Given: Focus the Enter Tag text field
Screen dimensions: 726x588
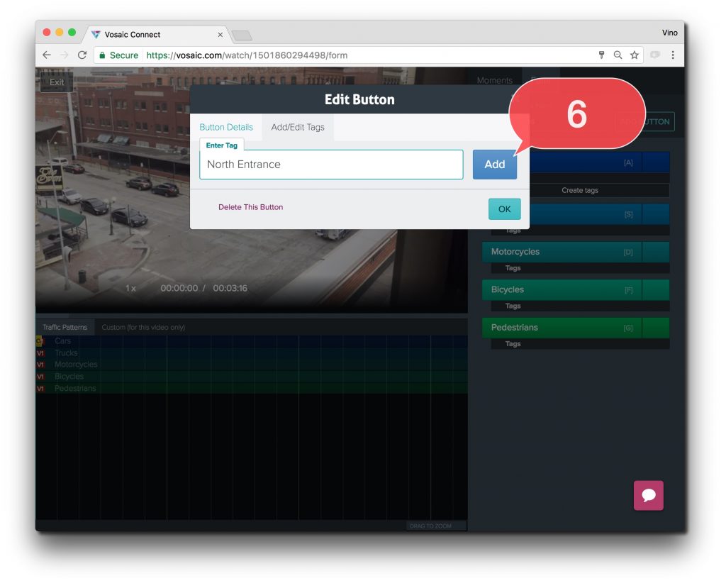Looking at the screenshot, I should pyautogui.click(x=331, y=165).
